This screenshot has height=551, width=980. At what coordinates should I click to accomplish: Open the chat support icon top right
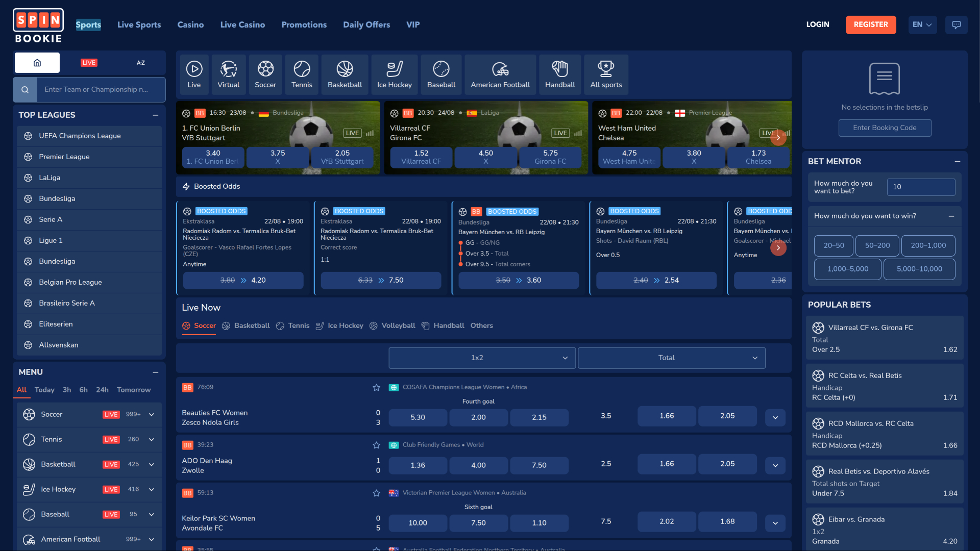coord(957,24)
